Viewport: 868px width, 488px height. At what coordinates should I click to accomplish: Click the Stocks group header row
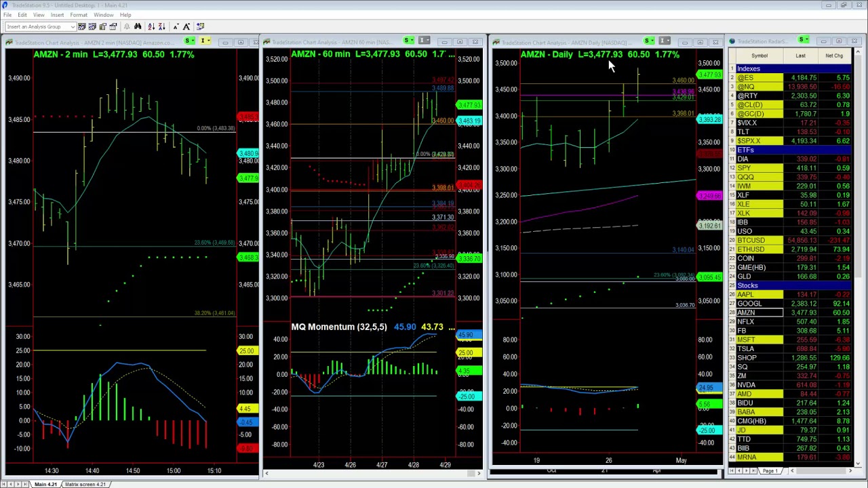click(x=791, y=285)
